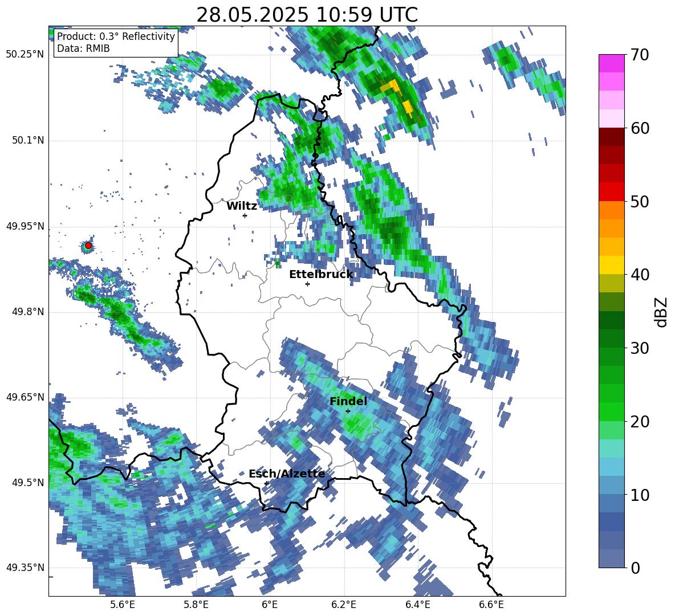Click the Ettelbruck station cross marker
This screenshot has height=616, width=675.
[x=307, y=284]
